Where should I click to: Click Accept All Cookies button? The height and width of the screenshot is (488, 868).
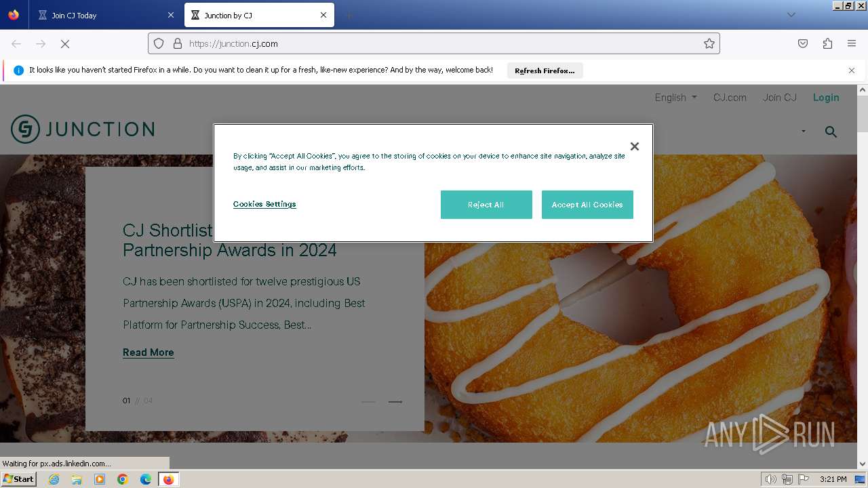coord(587,205)
